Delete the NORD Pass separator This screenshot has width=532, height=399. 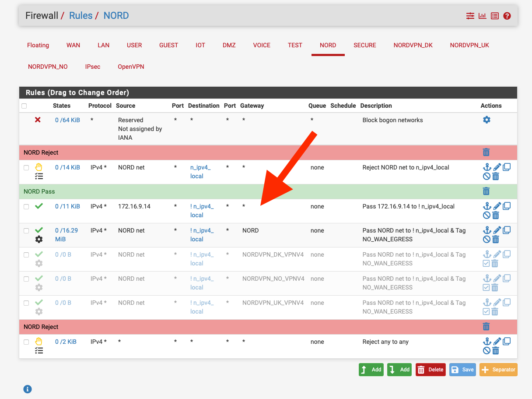pyautogui.click(x=486, y=191)
